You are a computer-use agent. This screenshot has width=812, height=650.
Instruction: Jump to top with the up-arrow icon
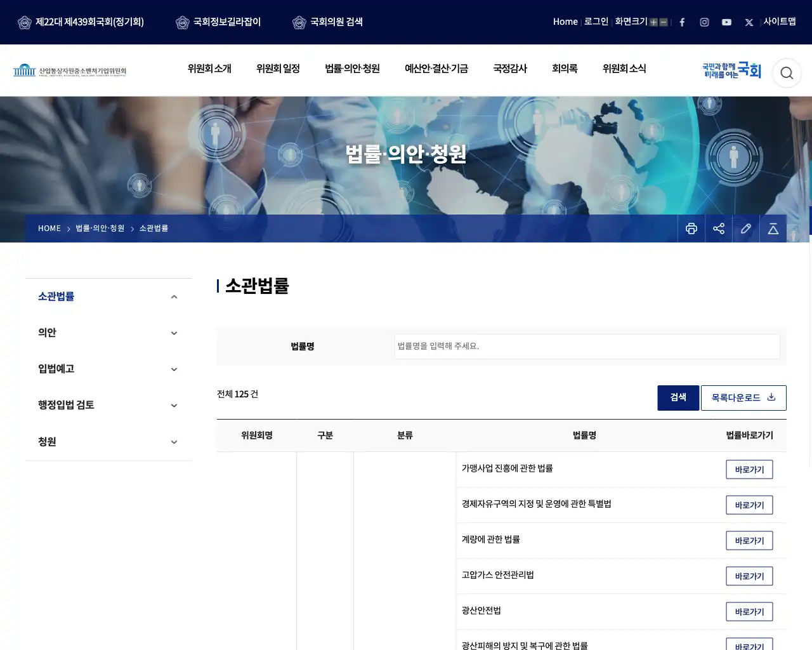pyautogui.click(x=773, y=229)
